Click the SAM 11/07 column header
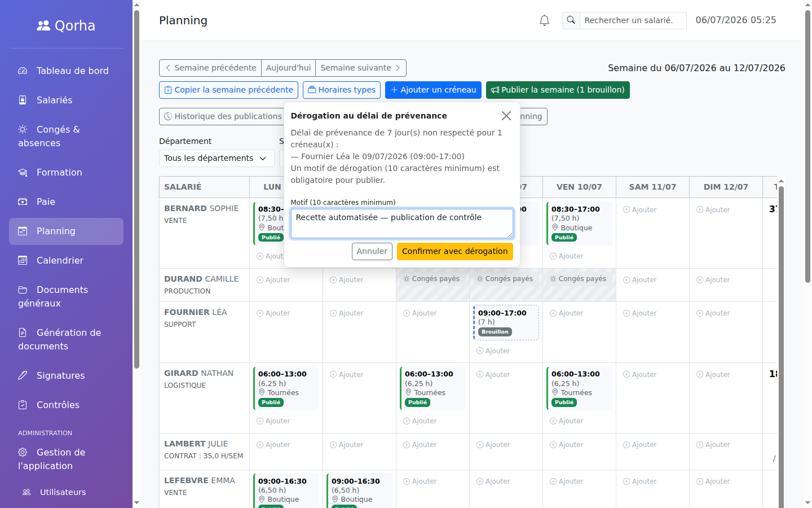The image size is (812, 508). (x=652, y=187)
